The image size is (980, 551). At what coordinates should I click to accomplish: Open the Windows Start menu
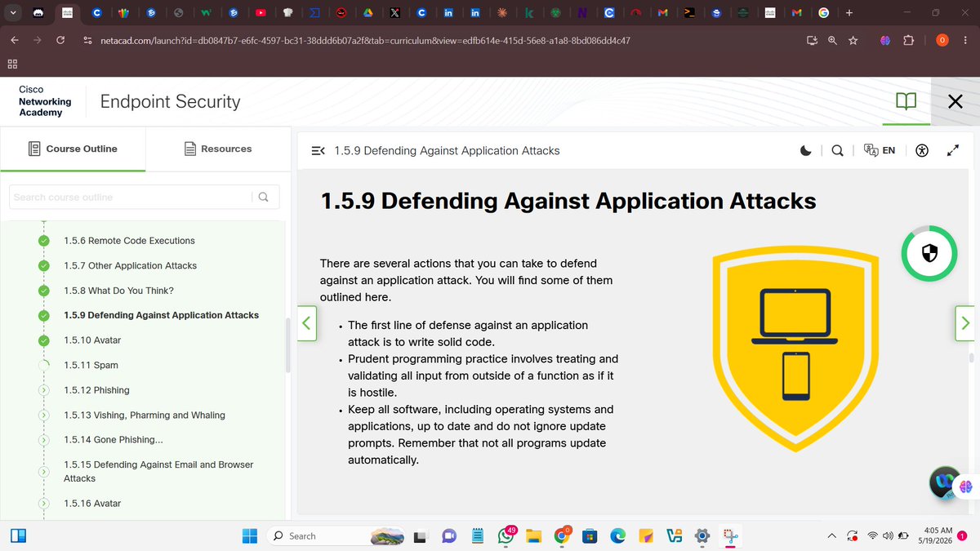249,535
